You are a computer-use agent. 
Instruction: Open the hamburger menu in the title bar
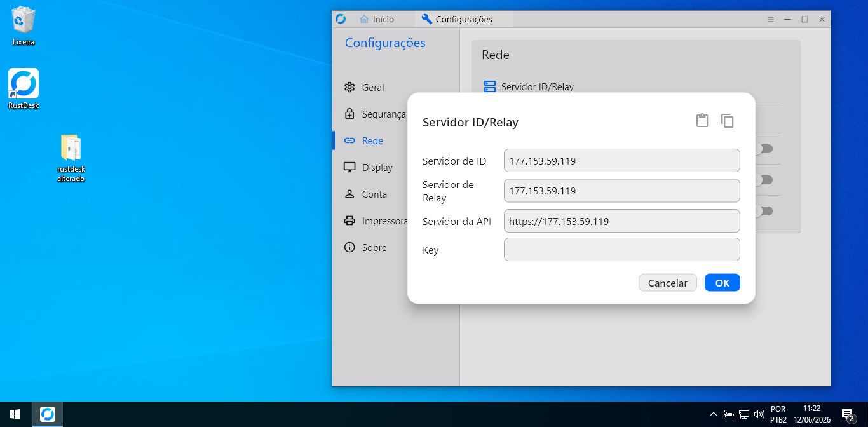click(x=770, y=20)
